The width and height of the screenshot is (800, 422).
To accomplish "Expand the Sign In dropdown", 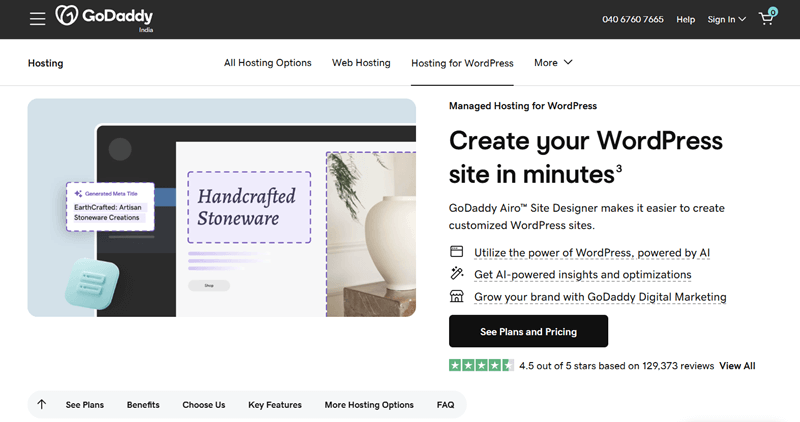I will [x=727, y=19].
